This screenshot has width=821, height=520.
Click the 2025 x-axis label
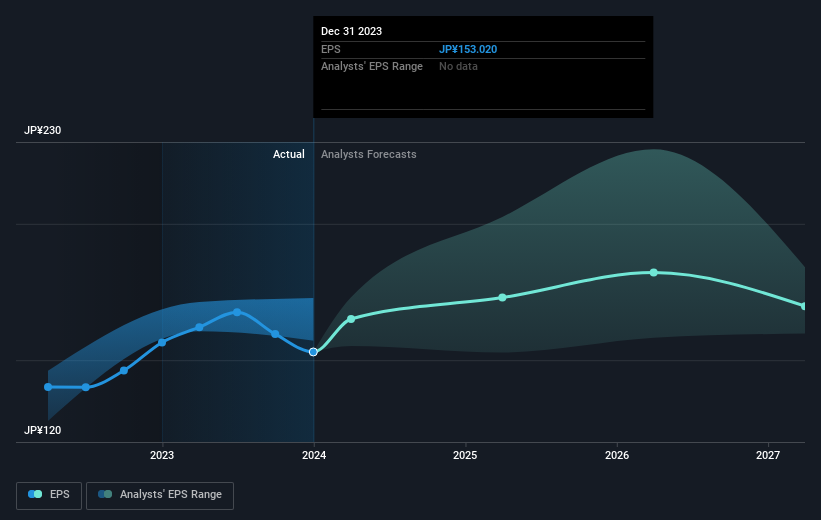[x=465, y=455]
